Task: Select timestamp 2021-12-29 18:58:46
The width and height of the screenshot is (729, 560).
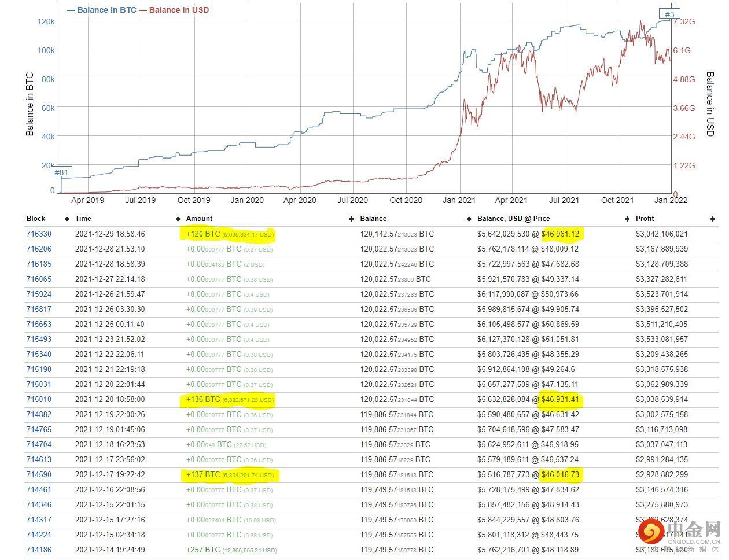Action: 110,234
